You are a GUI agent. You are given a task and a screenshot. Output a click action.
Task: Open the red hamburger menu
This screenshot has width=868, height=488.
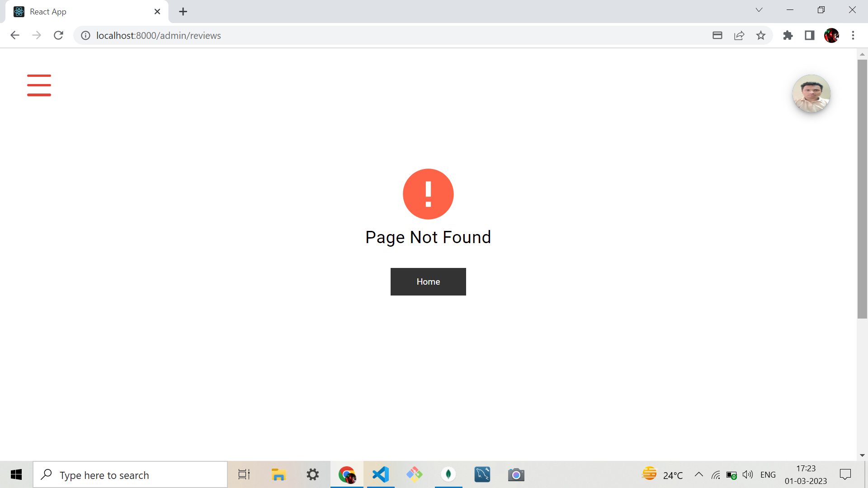(x=39, y=85)
